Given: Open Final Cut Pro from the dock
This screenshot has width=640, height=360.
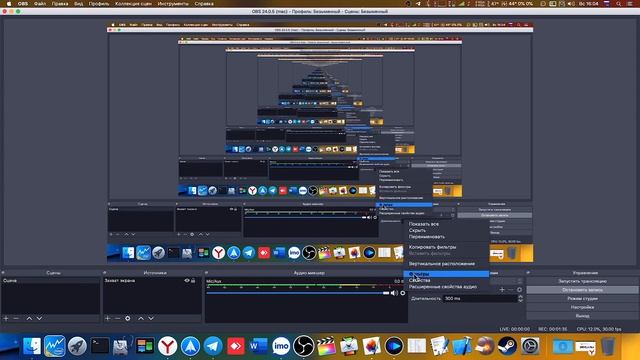Looking at the screenshot, I should 326,346.
